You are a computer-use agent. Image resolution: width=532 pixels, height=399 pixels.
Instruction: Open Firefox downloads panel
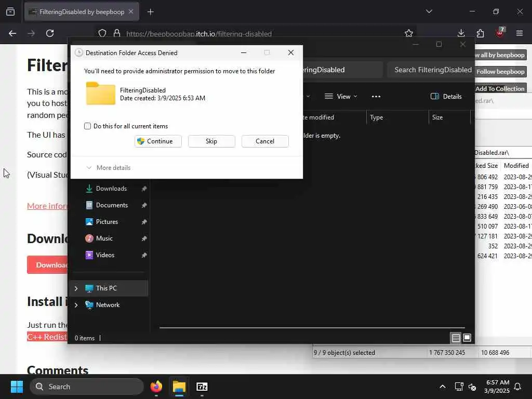coord(461,33)
